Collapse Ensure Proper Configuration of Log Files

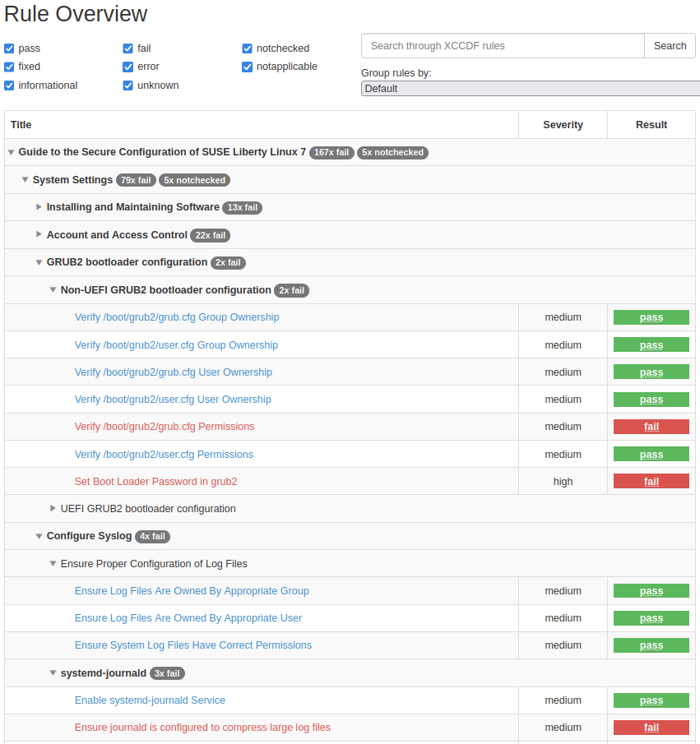click(53, 564)
